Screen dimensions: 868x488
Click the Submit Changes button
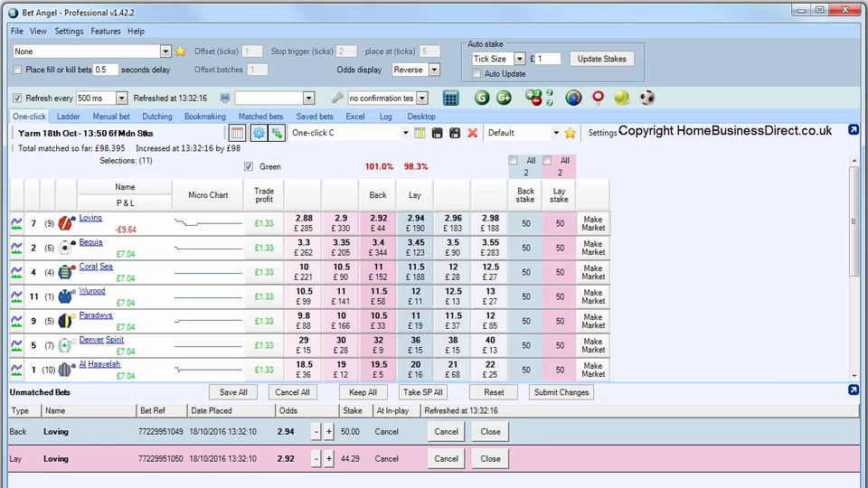(561, 392)
